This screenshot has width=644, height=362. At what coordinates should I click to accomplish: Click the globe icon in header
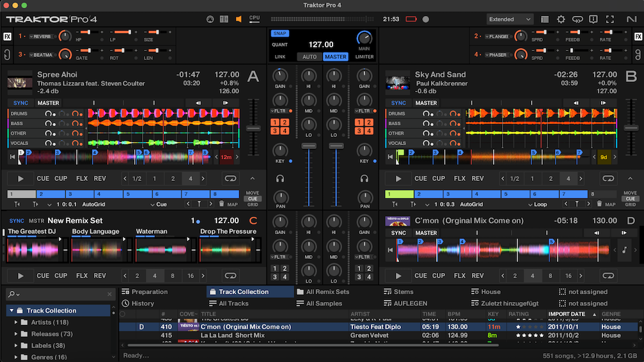[x=210, y=19]
